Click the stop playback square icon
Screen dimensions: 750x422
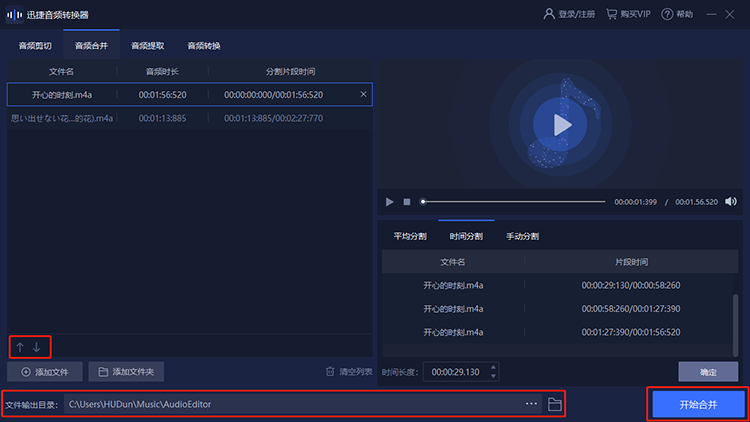pos(407,202)
